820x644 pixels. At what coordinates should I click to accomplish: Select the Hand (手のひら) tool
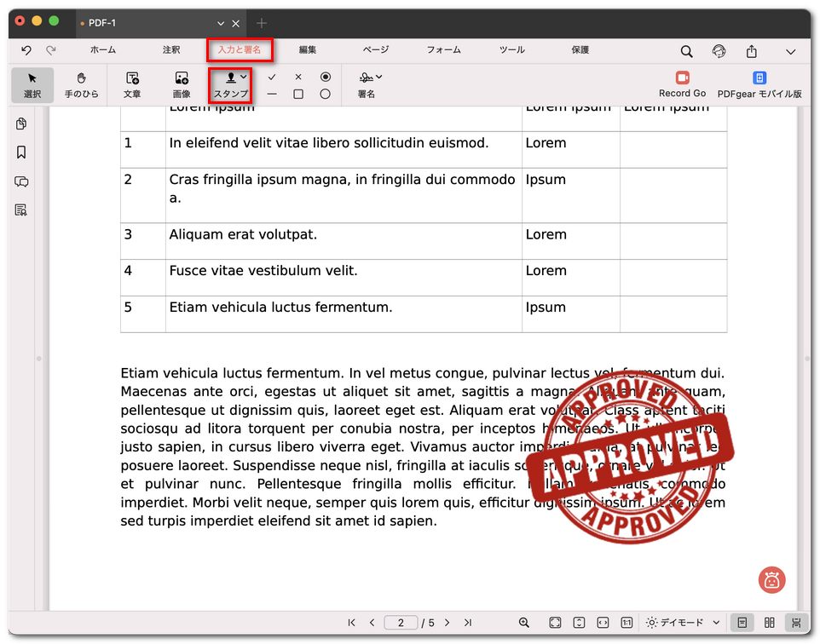81,84
